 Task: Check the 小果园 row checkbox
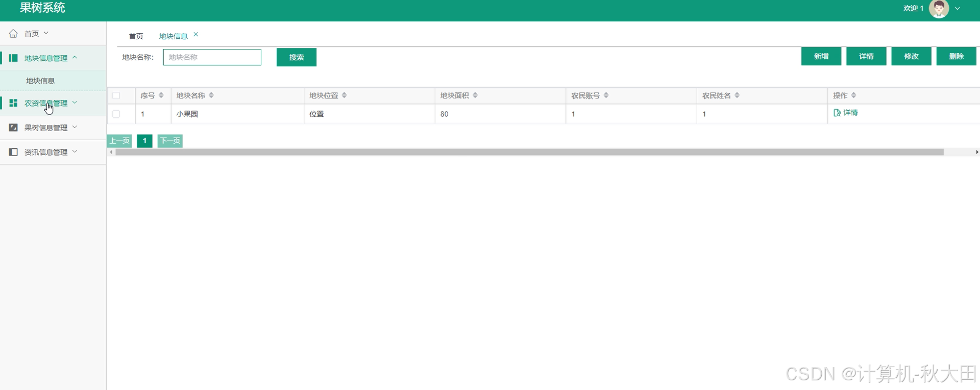tap(116, 114)
